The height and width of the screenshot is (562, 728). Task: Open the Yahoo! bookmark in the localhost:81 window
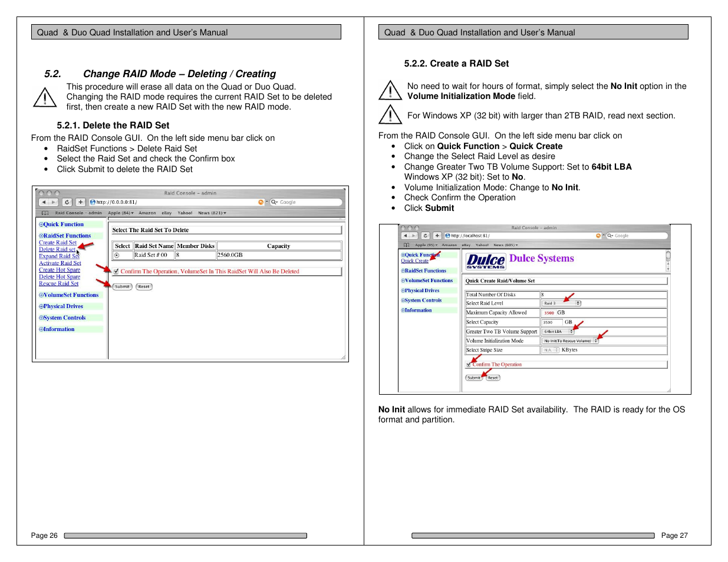[482, 245]
